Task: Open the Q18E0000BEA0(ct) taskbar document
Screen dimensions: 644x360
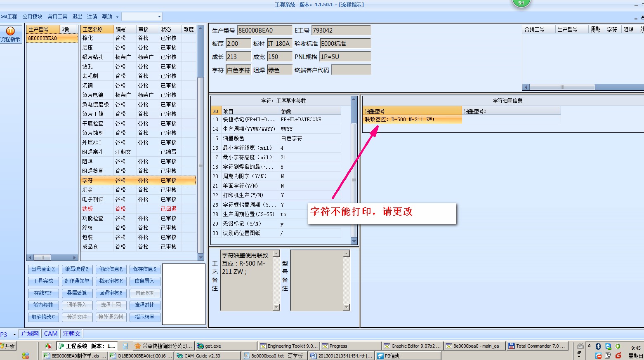Action: click(x=142, y=355)
